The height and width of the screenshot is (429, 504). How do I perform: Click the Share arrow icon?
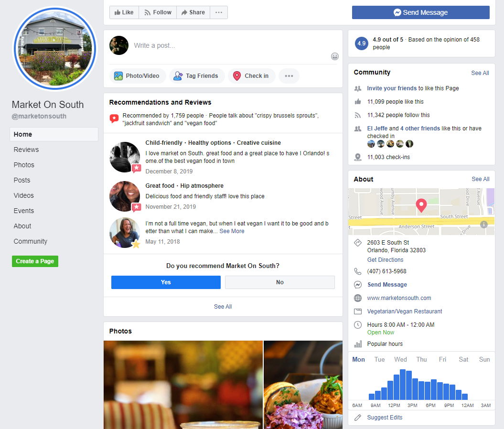click(x=184, y=12)
